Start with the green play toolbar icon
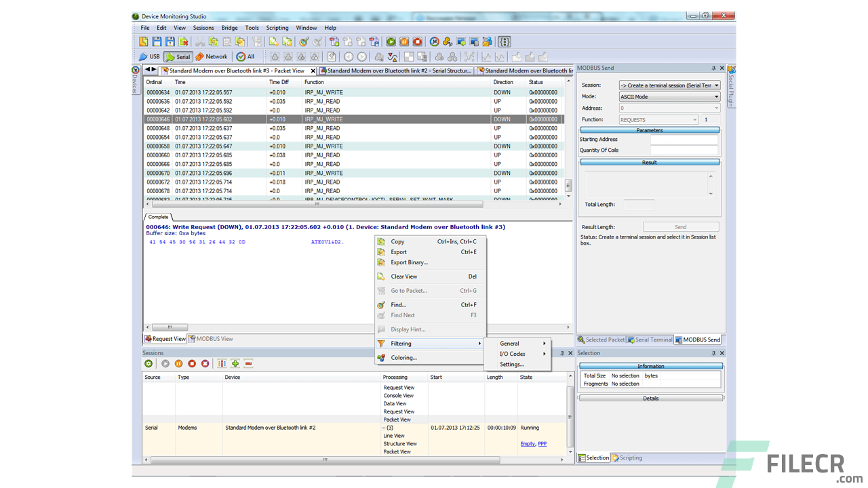 (x=391, y=42)
